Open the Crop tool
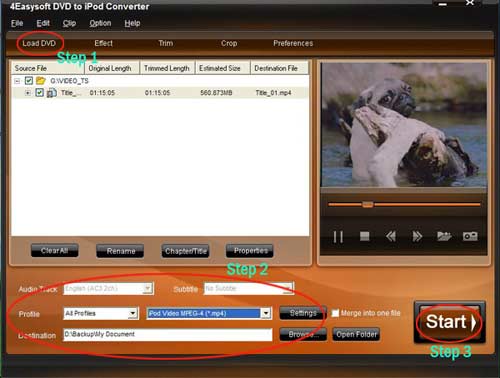Image resolution: width=500 pixels, height=378 pixels. click(229, 43)
